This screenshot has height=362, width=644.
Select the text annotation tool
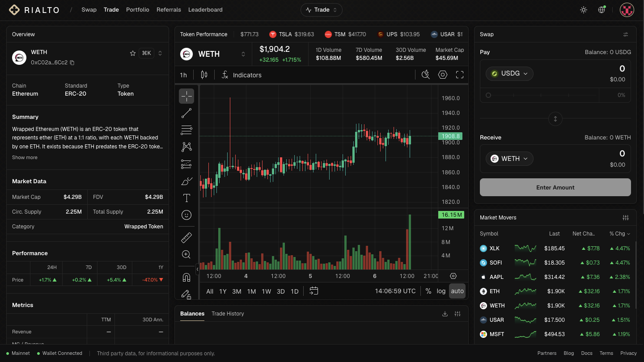point(186,198)
